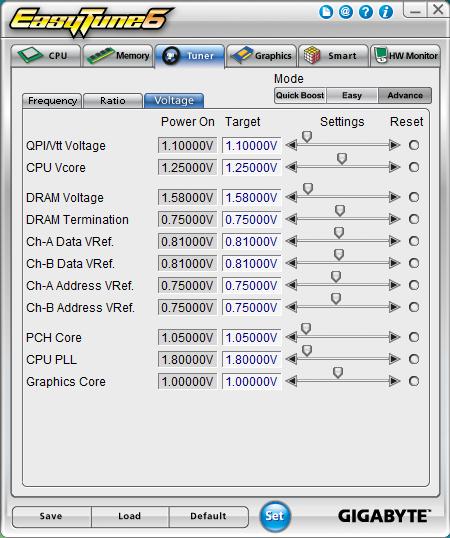This screenshot has width=450, height=538.
Task: Increase CPU Vcore with right arrow
Action: click(395, 167)
